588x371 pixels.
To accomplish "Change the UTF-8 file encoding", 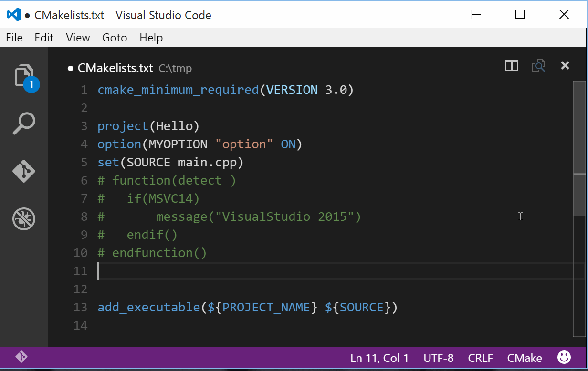I will tap(439, 358).
